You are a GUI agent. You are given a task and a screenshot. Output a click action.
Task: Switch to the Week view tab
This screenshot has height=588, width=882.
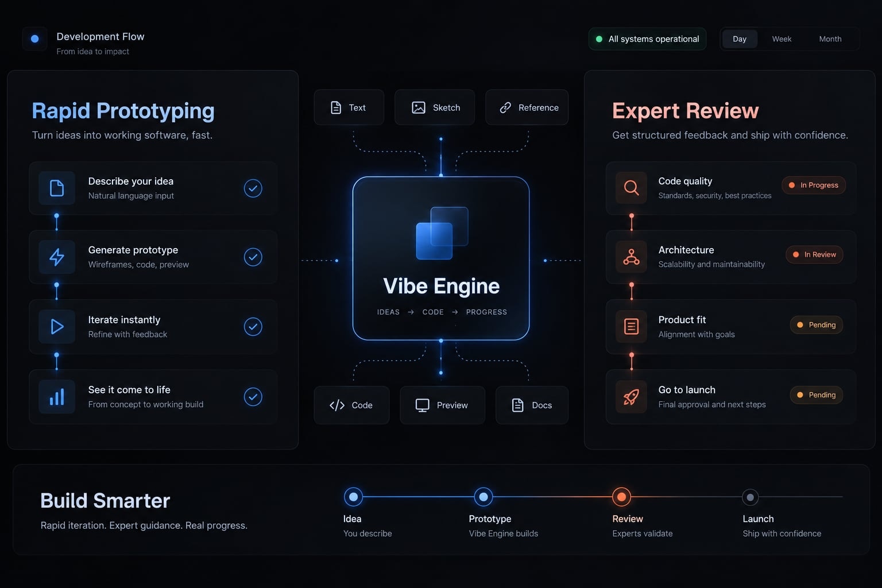click(x=782, y=39)
